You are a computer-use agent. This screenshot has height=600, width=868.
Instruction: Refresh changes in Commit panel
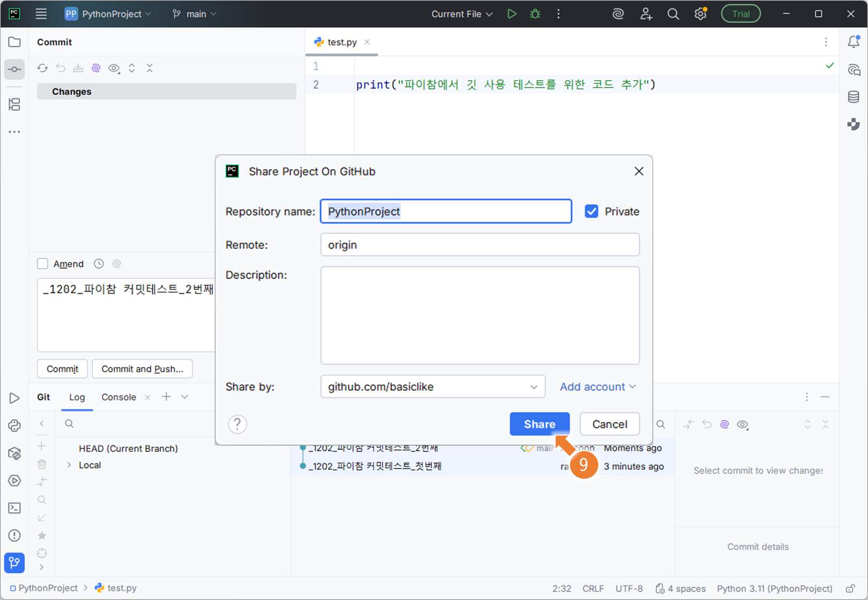click(x=43, y=68)
